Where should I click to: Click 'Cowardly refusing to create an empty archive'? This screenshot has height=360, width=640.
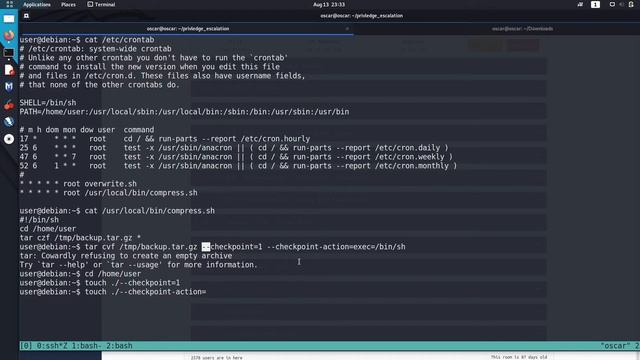[x=137, y=256]
